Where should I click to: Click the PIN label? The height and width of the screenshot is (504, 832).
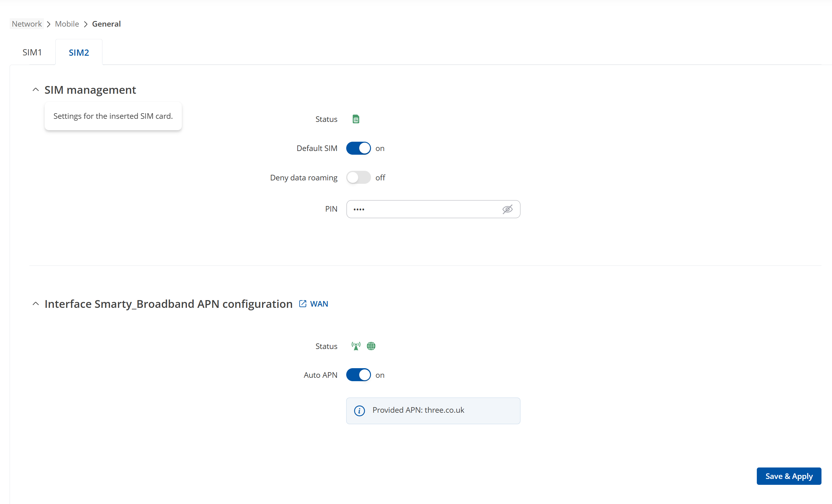(331, 209)
